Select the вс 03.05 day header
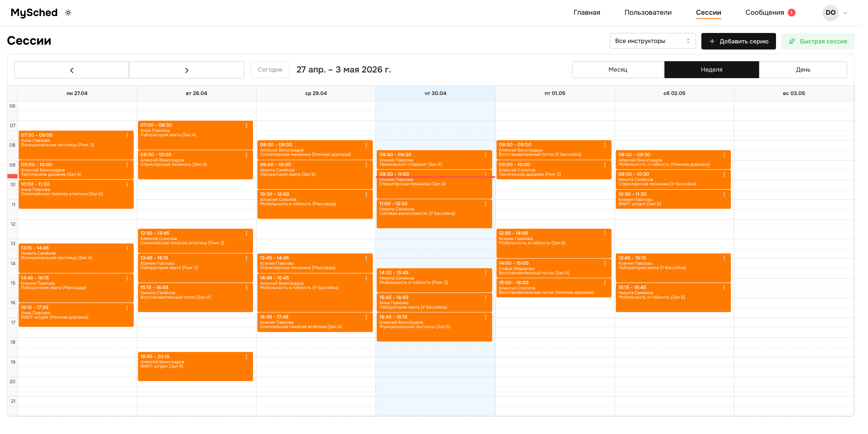868x434 pixels. click(794, 93)
